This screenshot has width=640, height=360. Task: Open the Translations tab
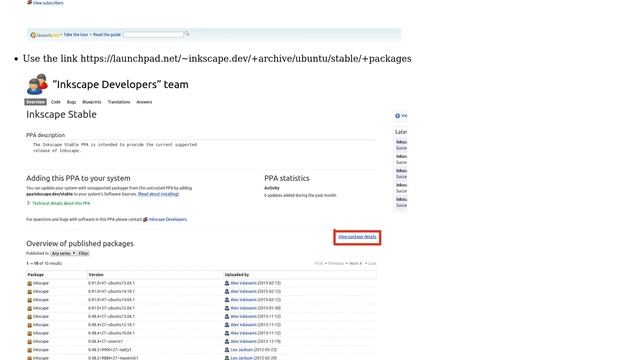click(119, 102)
